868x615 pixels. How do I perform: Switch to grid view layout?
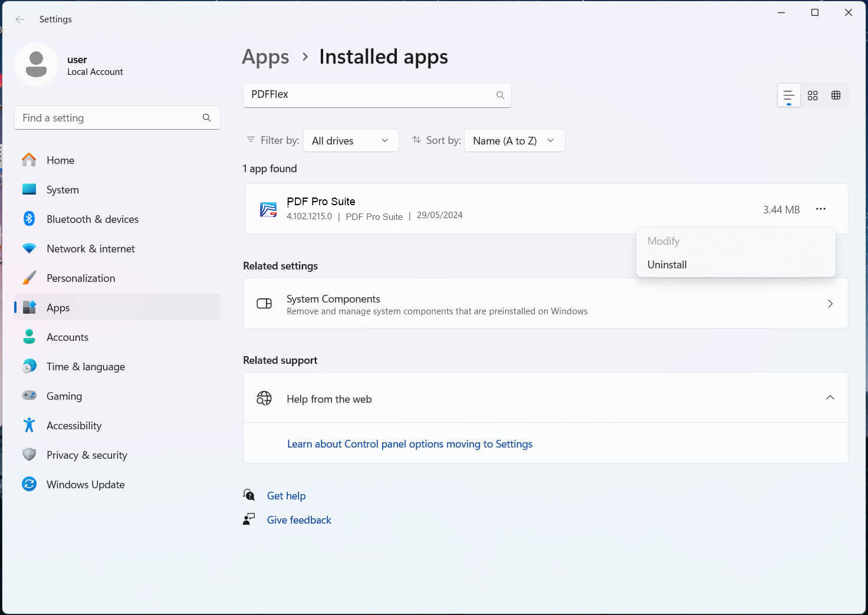(813, 96)
